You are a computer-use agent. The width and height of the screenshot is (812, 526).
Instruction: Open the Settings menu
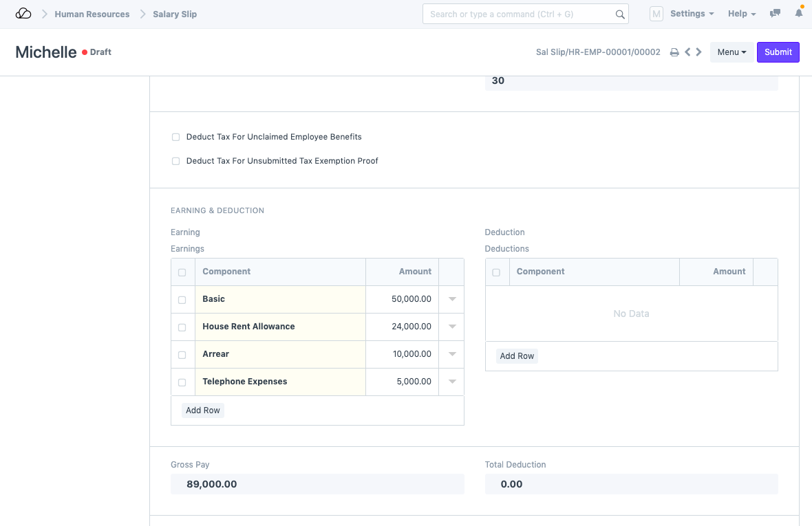692,14
